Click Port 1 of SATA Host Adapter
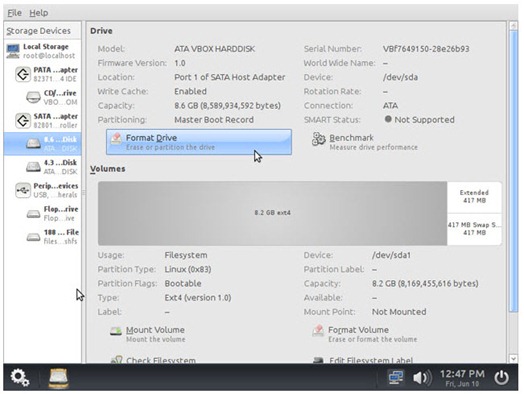 (230, 77)
